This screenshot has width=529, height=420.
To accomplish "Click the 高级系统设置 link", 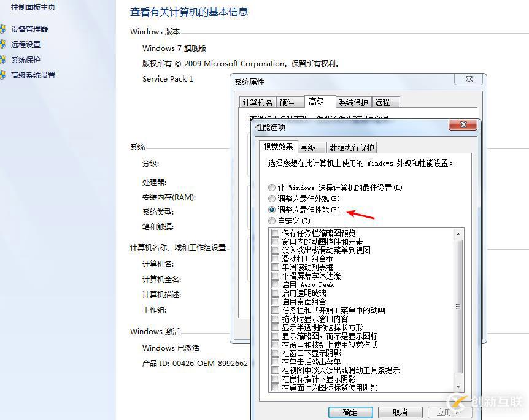I will coord(34,75).
